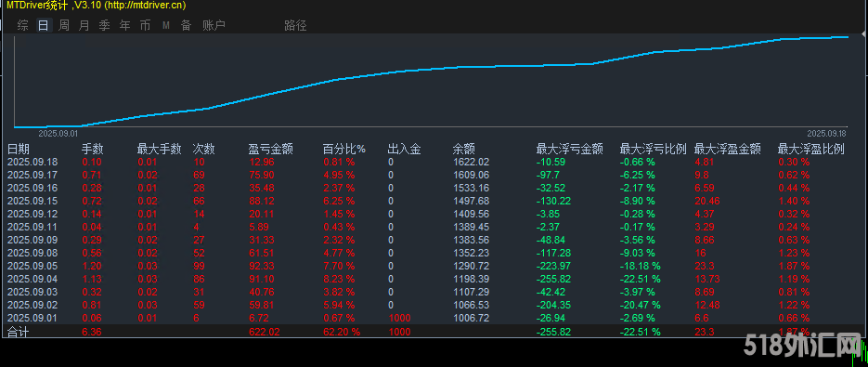
Task: Open the 周 weekly statistics tab
Action: click(x=64, y=25)
